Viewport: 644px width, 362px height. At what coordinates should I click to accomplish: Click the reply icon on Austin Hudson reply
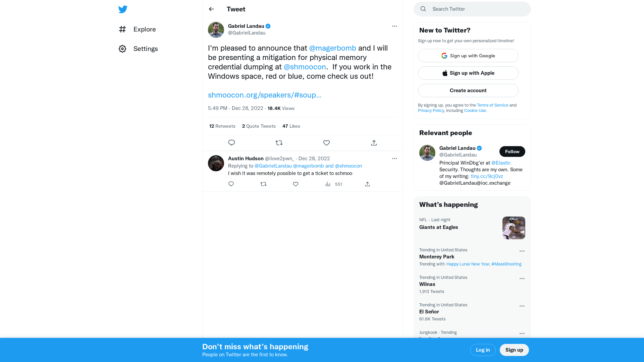(231, 184)
